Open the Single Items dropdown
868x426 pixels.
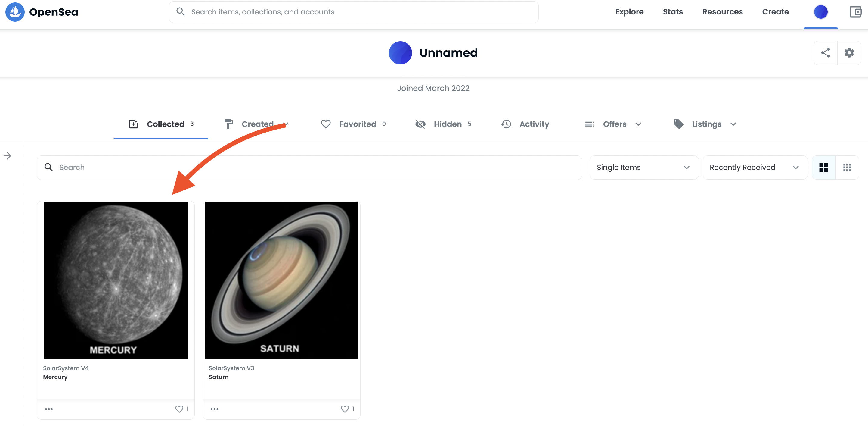(x=643, y=167)
